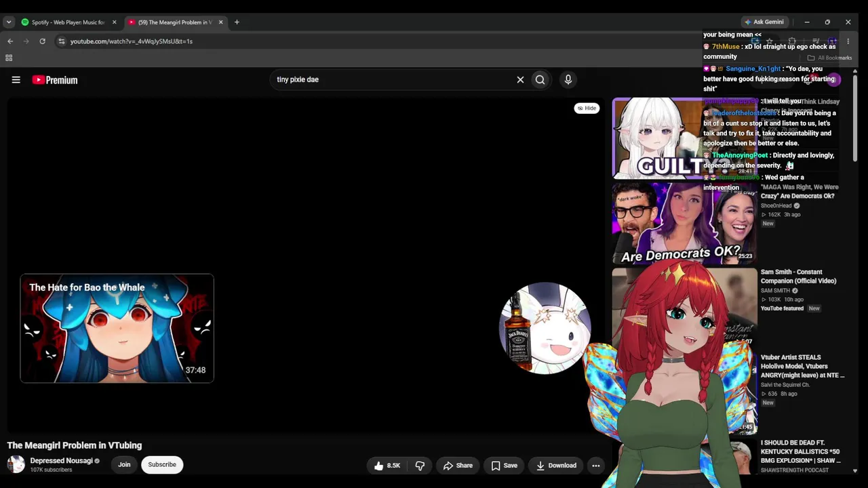The image size is (868, 488).
Task: Like the video with 8.5K likes
Action: 387,466
